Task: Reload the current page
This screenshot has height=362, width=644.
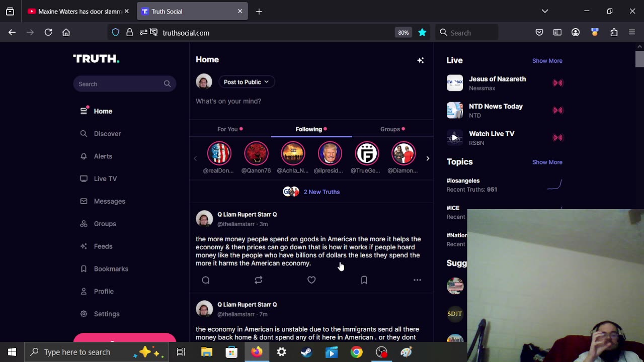Action: click(x=48, y=33)
